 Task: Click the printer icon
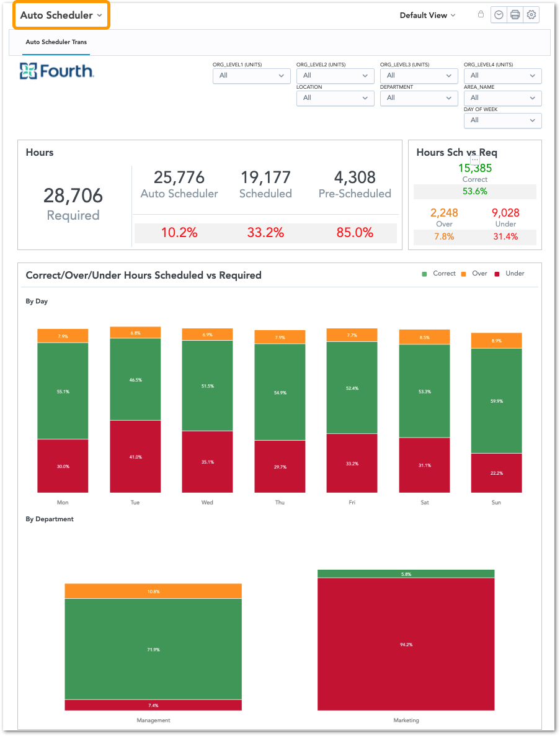pos(515,15)
